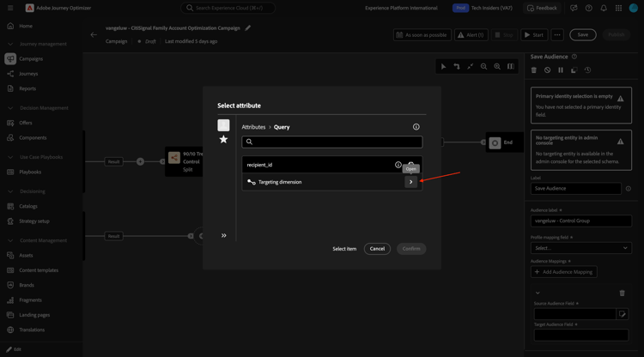
Task: Open the more options ellipsis
Action: pyautogui.click(x=557, y=35)
